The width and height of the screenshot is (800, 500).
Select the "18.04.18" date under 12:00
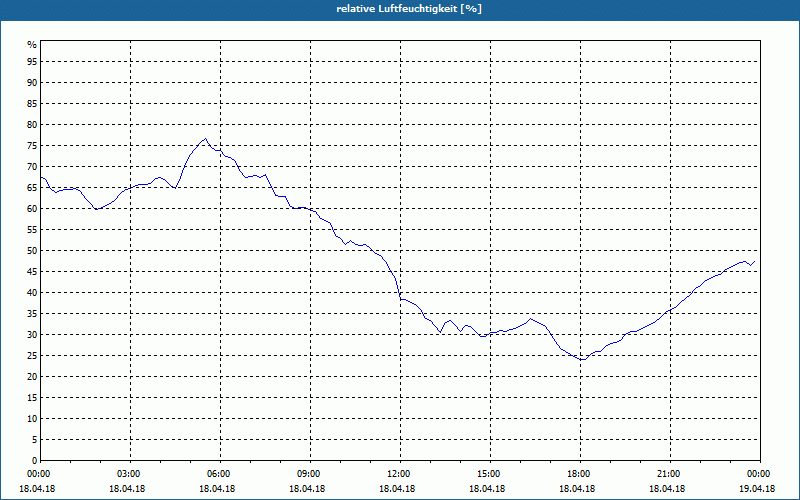[x=397, y=489]
